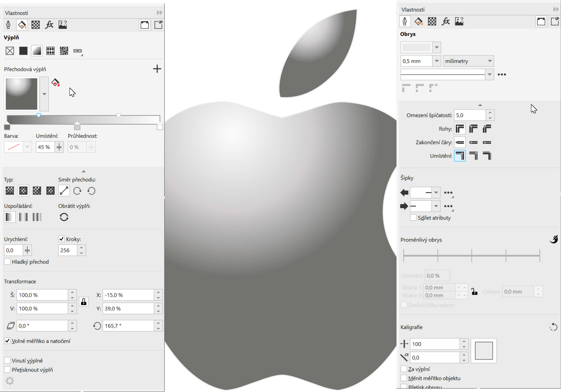The image size is (561, 392).
Task: Open the Outline pen tab in left panel
Action: (8, 25)
